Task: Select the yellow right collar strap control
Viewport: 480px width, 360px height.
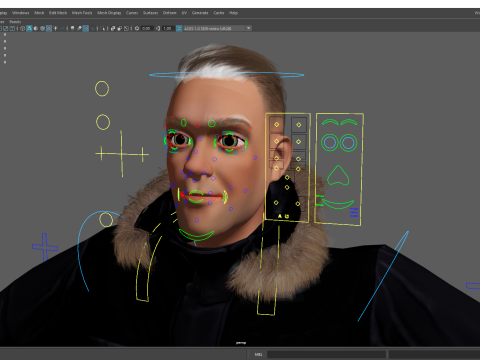Action: point(268,270)
